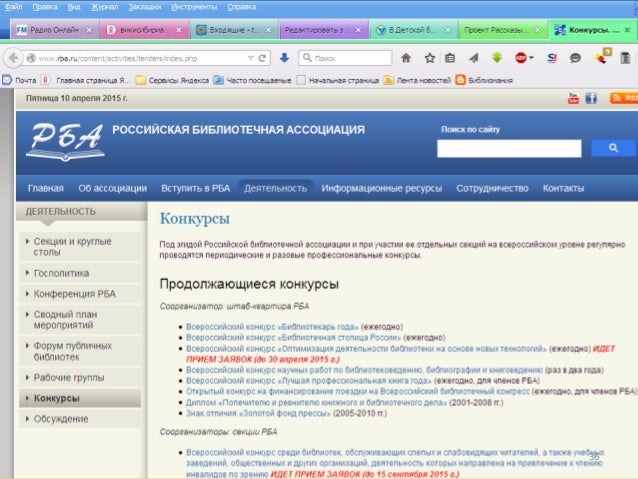638x479 pixels.
Task: Select the Конкурсы sidebar item
Action: tap(80, 398)
